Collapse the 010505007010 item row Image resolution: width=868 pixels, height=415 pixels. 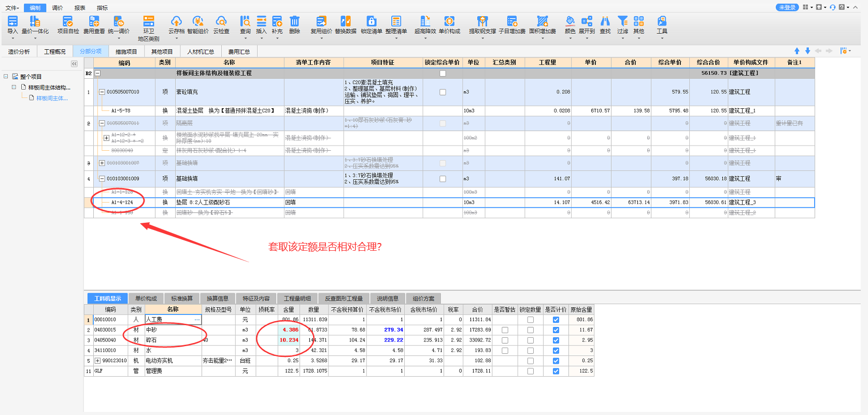click(102, 92)
